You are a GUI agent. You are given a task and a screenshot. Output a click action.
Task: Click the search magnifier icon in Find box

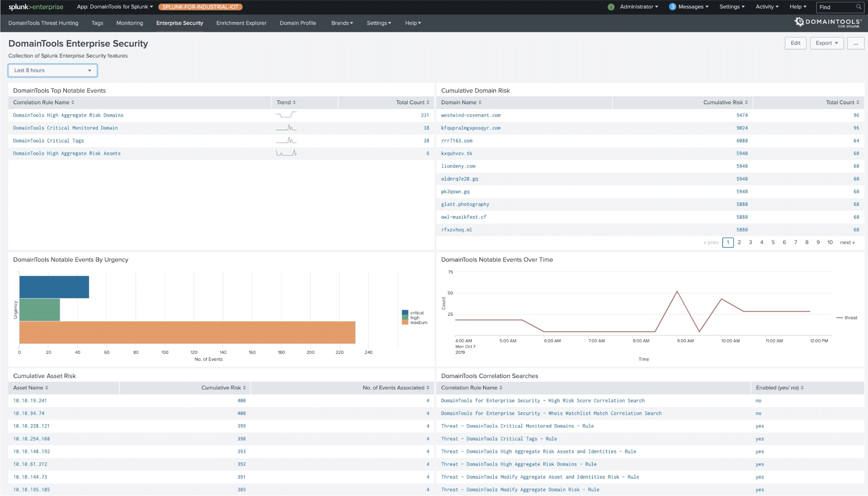click(858, 7)
